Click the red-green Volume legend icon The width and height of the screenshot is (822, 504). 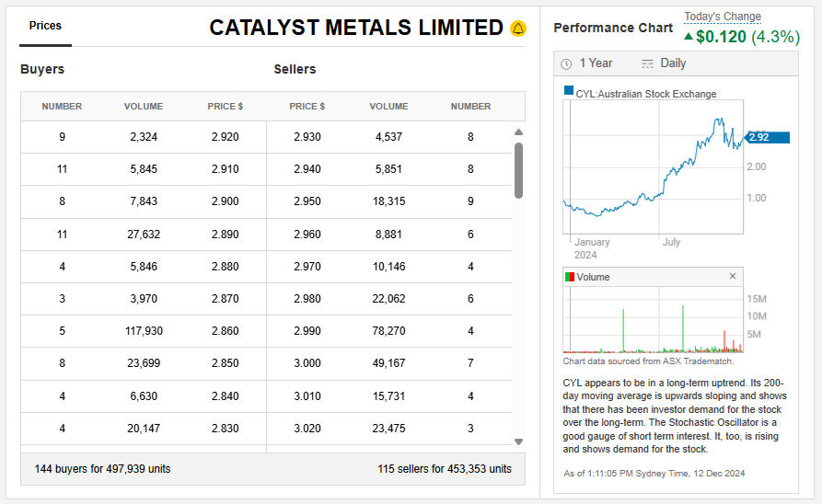pyautogui.click(x=569, y=277)
